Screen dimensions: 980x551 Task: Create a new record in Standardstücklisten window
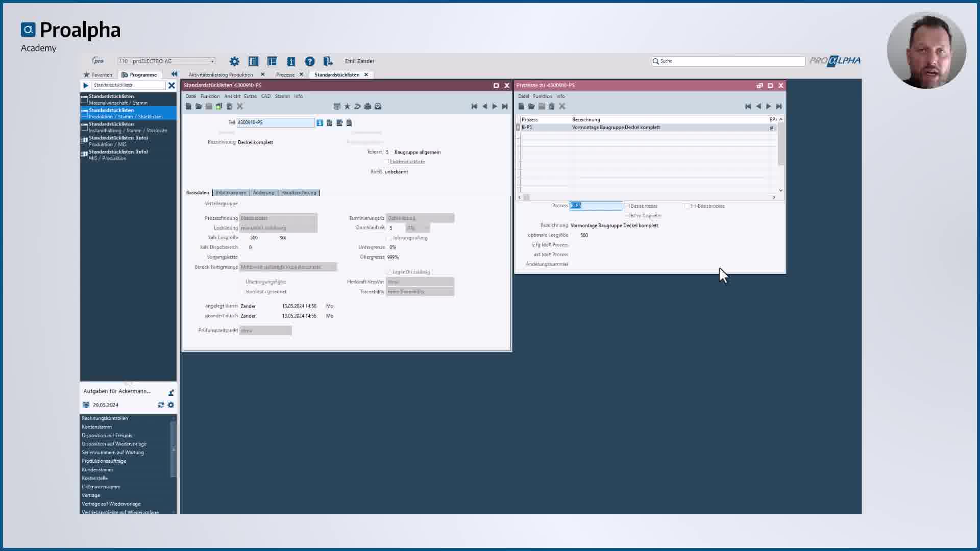point(188,106)
